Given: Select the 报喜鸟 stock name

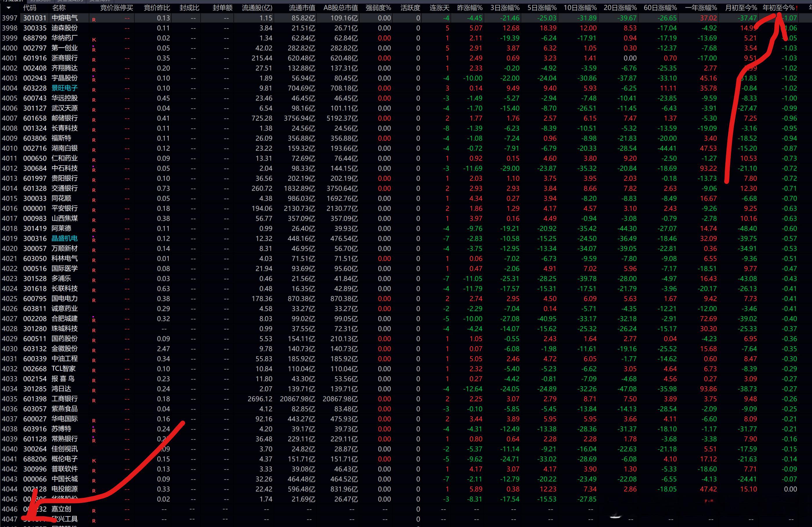Looking at the screenshot, I should (x=63, y=379).
